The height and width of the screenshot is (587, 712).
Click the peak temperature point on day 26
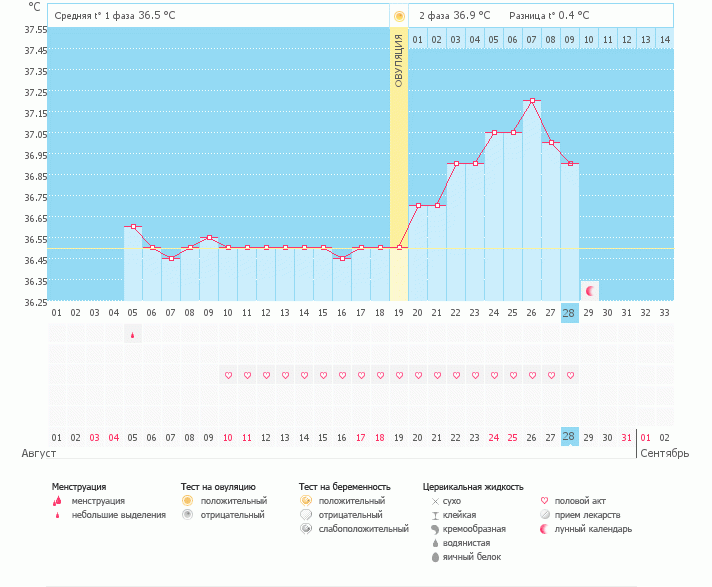pos(532,101)
